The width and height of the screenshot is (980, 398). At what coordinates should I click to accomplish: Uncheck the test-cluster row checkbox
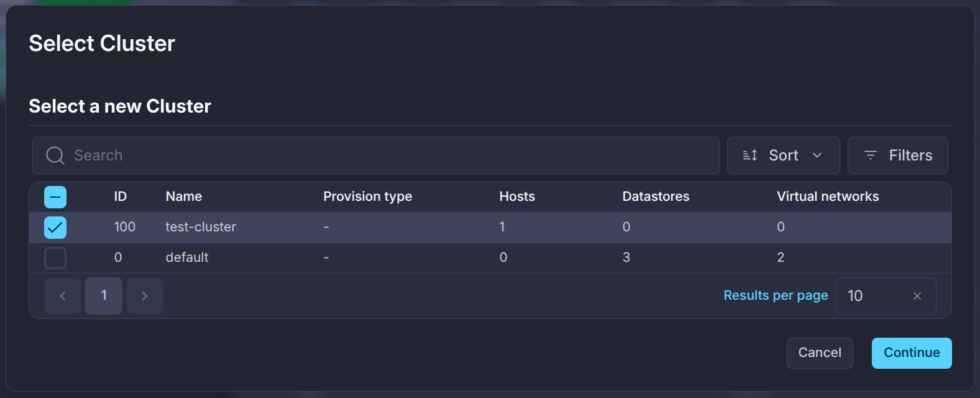pos(55,228)
